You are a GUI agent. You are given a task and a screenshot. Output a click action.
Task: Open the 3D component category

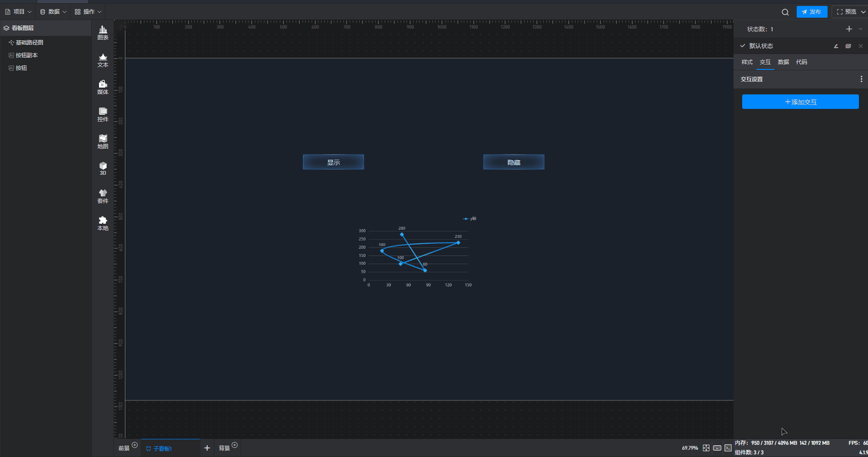(x=103, y=168)
